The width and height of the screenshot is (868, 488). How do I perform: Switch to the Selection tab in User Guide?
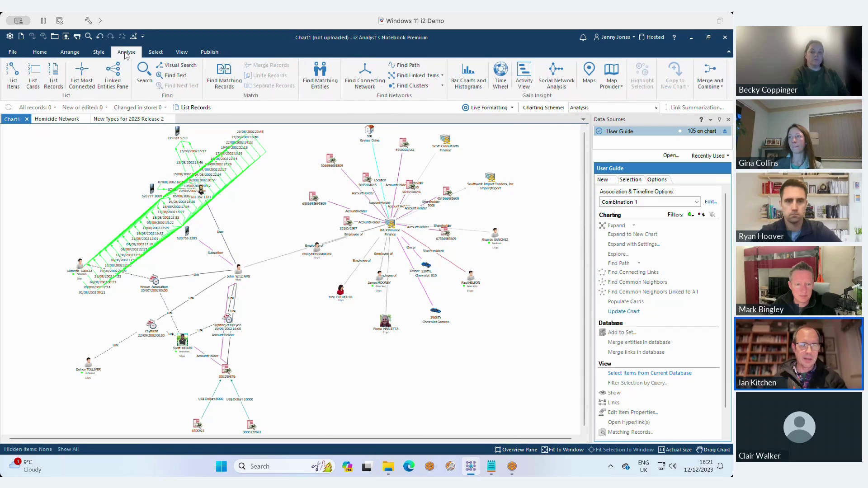pos(630,179)
